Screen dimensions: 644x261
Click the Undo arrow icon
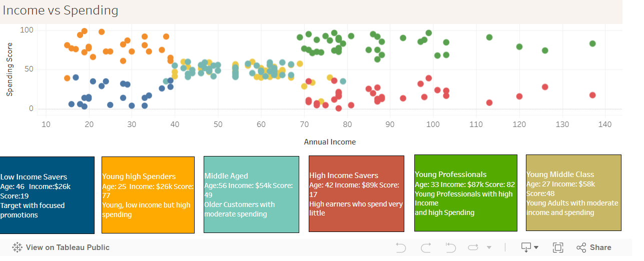click(x=400, y=247)
